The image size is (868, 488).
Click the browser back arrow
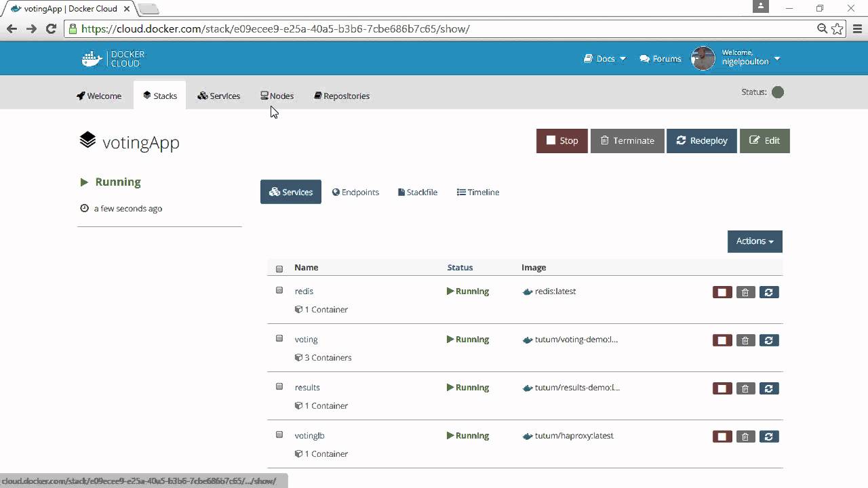point(12,28)
